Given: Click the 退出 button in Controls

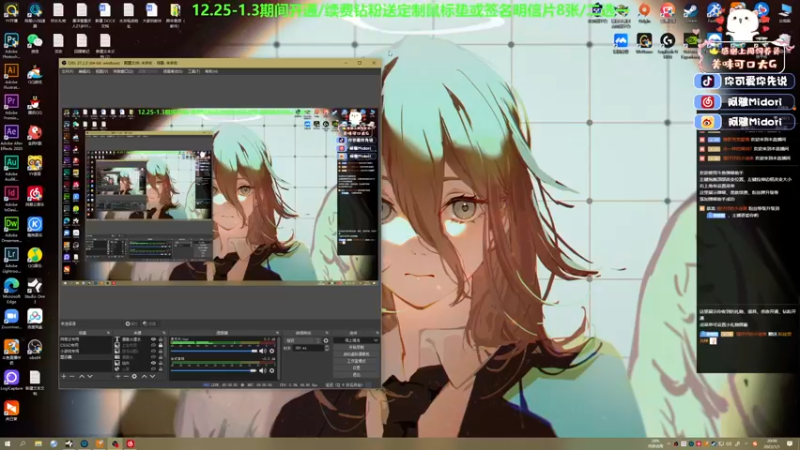Looking at the screenshot, I should (356, 374).
